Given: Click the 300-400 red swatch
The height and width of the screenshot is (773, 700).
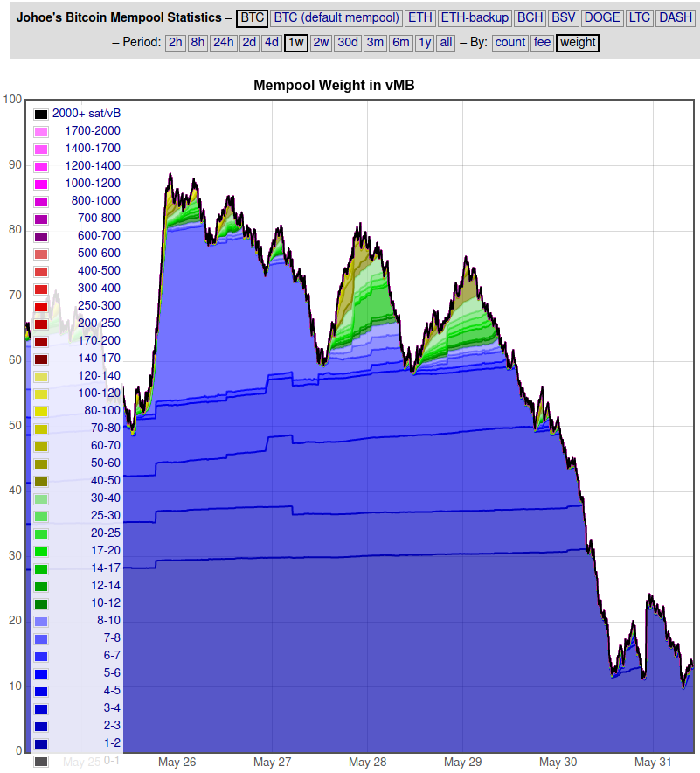Looking at the screenshot, I should click(x=41, y=289).
